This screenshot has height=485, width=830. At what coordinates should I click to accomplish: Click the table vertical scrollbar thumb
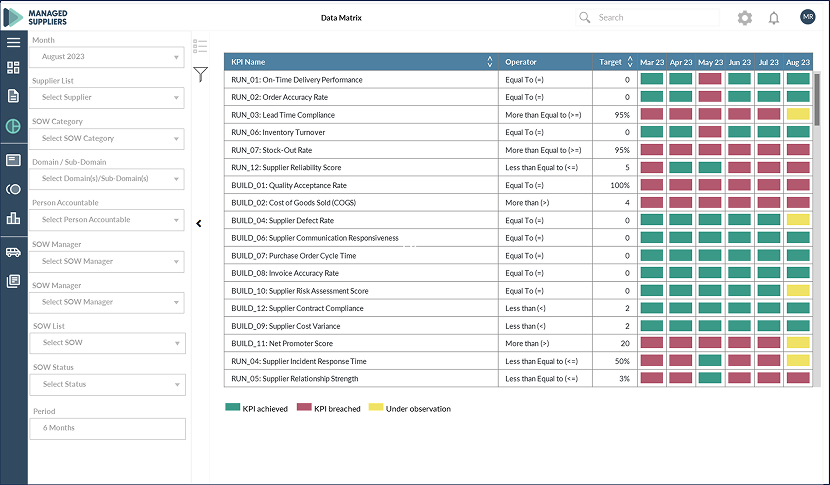click(817, 100)
